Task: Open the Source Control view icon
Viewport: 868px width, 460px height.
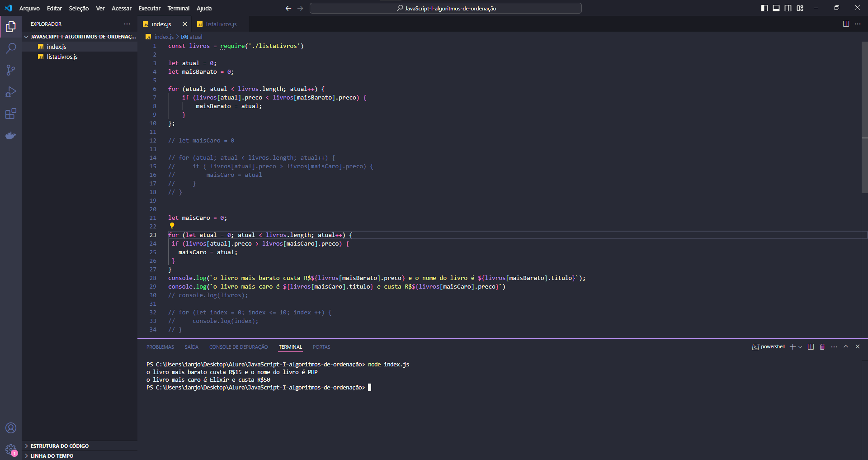Action: [11, 70]
